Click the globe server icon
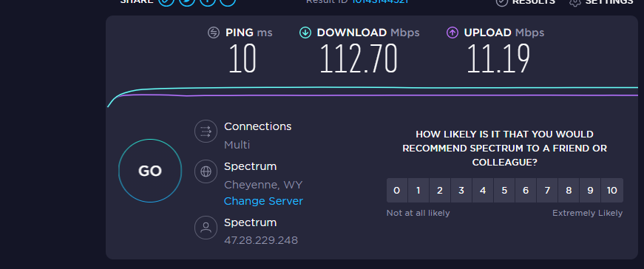644x269 pixels. (x=206, y=171)
